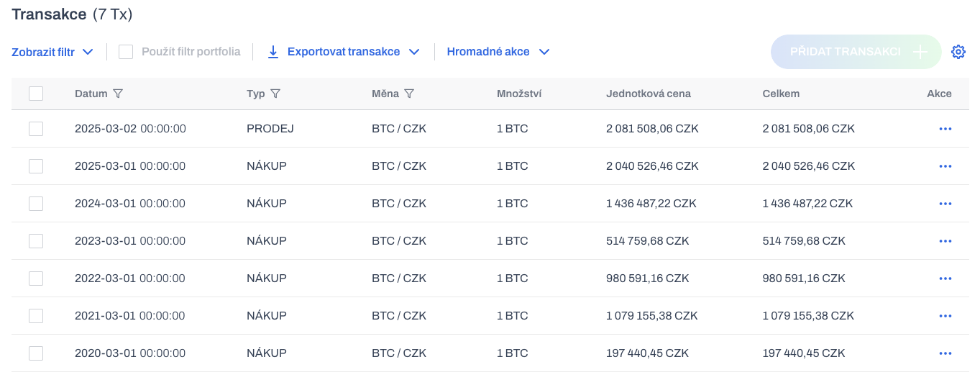Screen dimensions: 980x380
Task: Expand Zobrazit filtr chevron
Action: pyautogui.click(x=88, y=52)
